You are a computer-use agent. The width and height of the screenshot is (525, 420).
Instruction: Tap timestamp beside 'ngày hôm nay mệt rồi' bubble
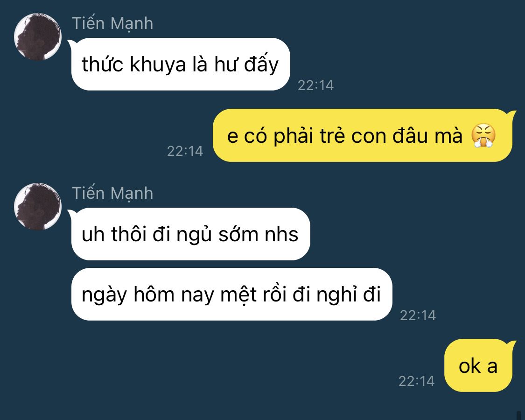pos(418,315)
